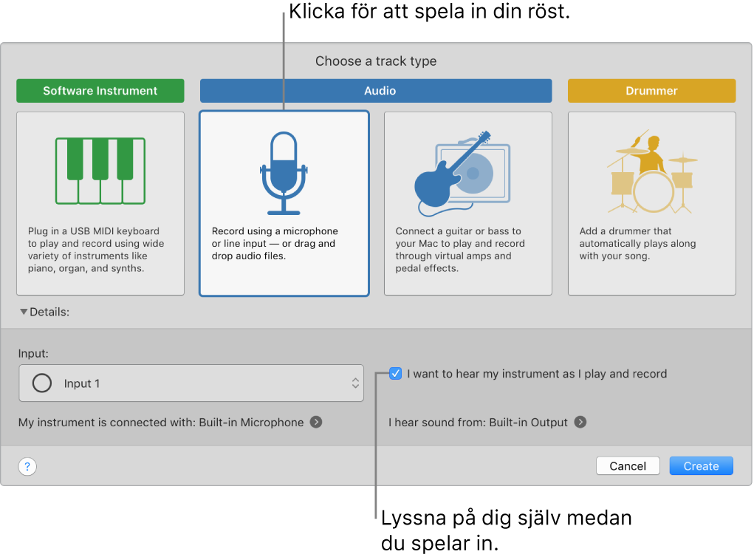Viewport: 754px width, 560px height.
Task: Open Built-in Output sound details arrow
Action: click(580, 422)
